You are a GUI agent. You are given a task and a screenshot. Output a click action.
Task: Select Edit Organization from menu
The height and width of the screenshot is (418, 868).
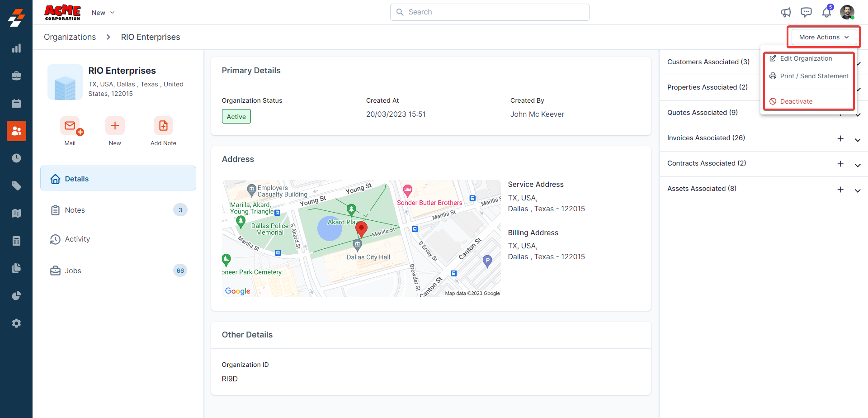(x=806, y=58)
